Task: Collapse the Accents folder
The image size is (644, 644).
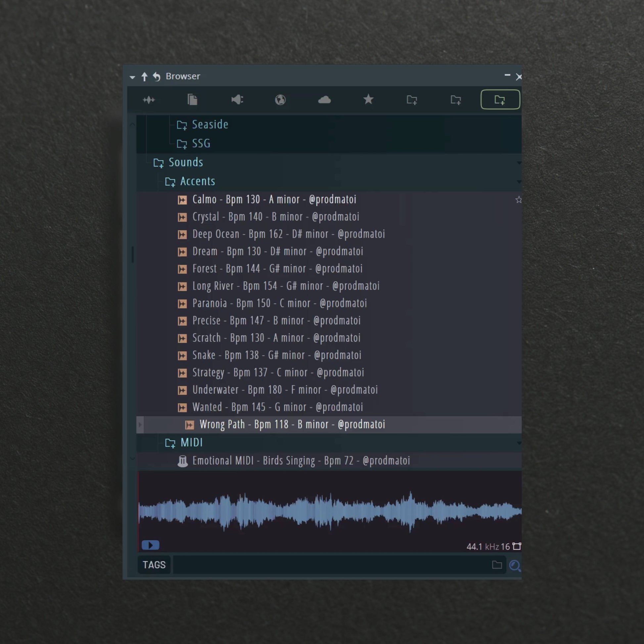Action: [197, 181]
